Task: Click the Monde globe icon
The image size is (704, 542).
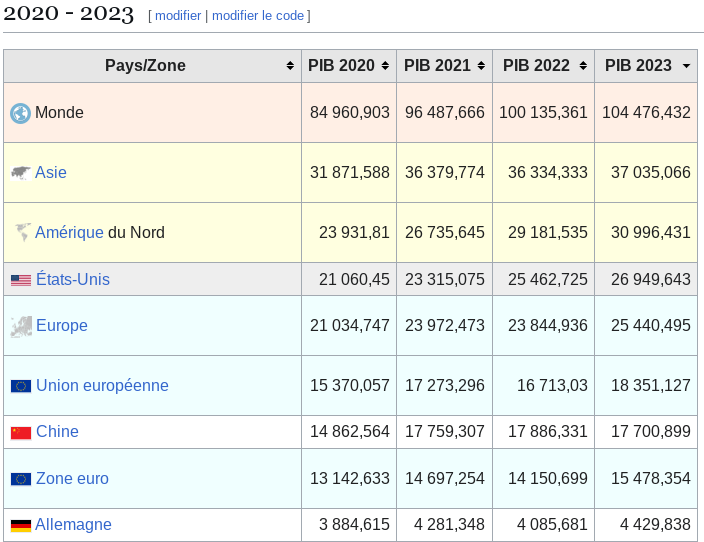Action: (x=20, y=113)
